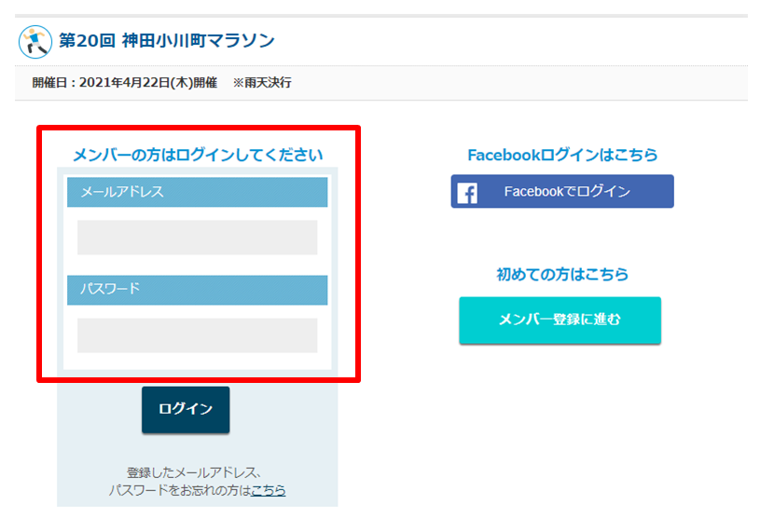The height and width of the screenshot is (532, 760).
Task: Click the メールアドレス label bar
Action: 198,192
